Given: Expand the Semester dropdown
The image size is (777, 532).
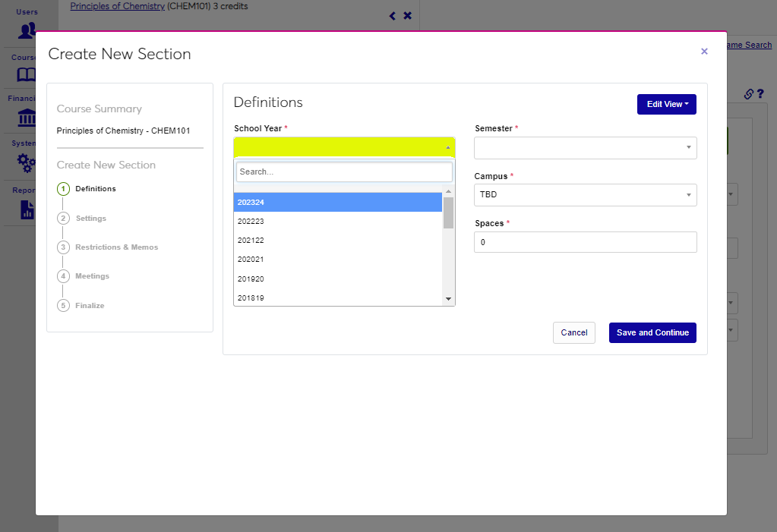Looking at the screenshot, I should (x=585, y=148).
